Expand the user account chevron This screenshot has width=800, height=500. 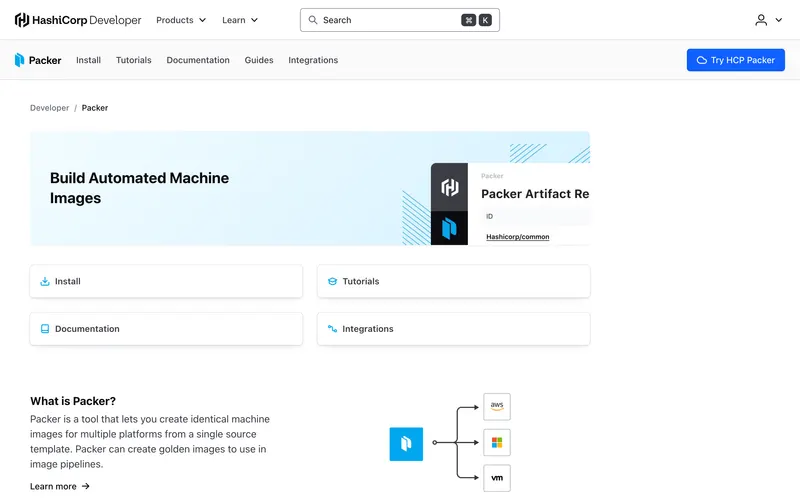pyautogui.click(x=779, y=20)
